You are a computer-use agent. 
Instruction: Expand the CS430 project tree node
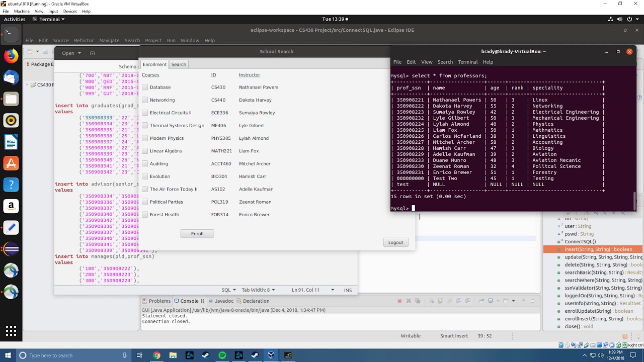click(28, 85)
